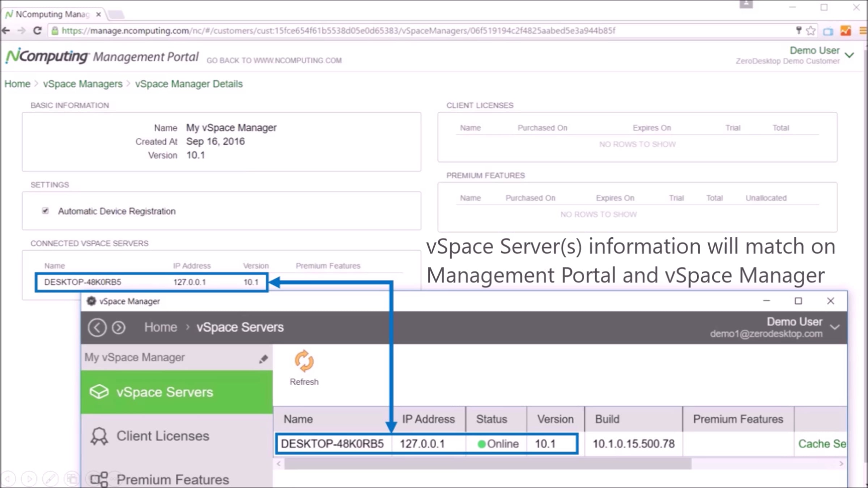Click the blue TV extension icon in Chrome toolbar
868x488 pixels.
point(828,31)
